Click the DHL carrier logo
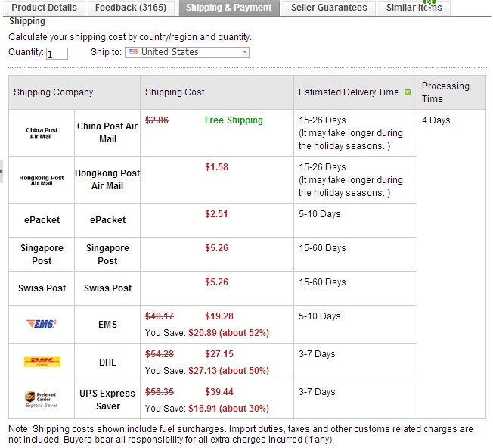The width and height of the screenshot is (493, 448). point(42,362)
